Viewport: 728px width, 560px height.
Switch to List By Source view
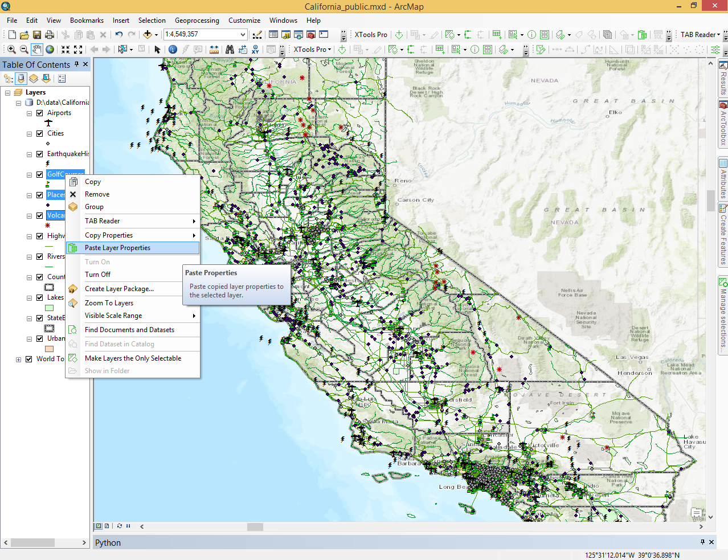[x=21, y=79]
